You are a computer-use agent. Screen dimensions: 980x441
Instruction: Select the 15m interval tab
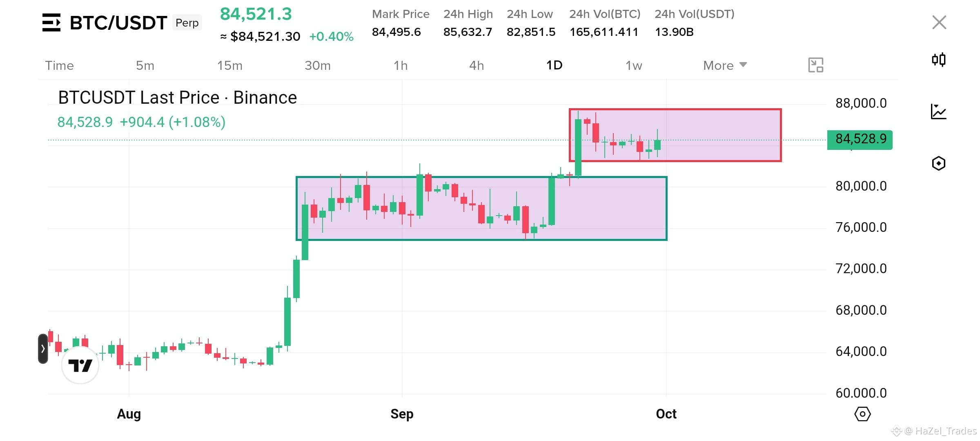(x=230, y=65)
